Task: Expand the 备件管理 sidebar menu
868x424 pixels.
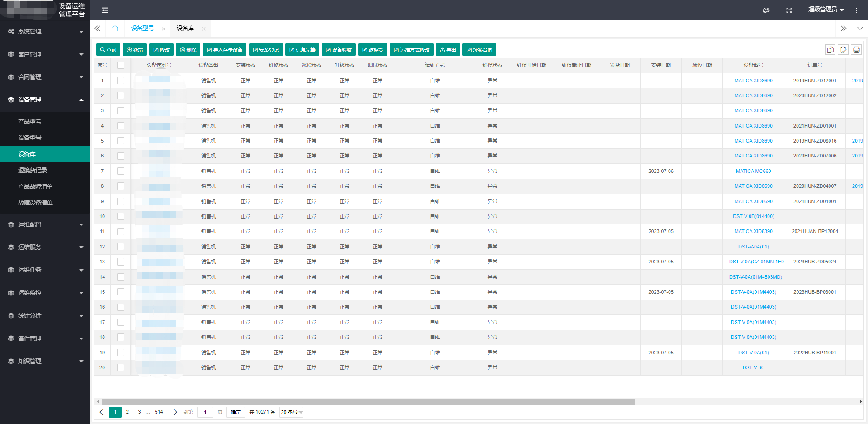Action: point(45,338)
